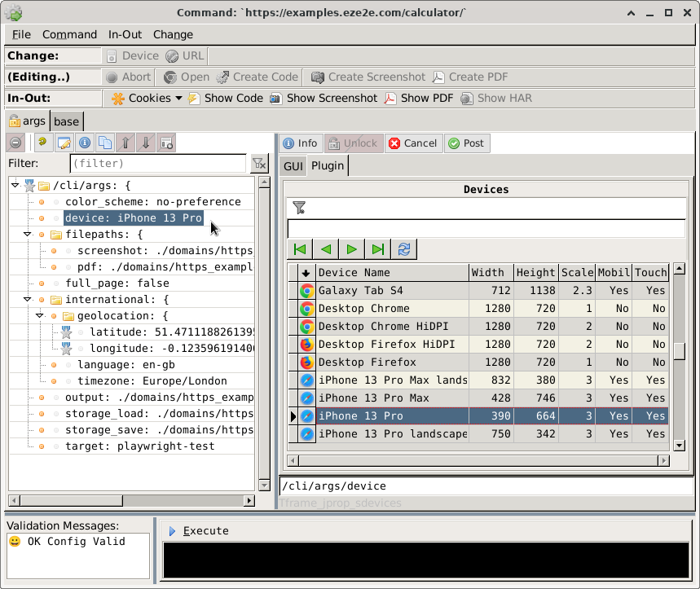Viewport: 700px width, 589px height.
Task: Click devices table scroll down arrow
Action: (x=680, y=446)
